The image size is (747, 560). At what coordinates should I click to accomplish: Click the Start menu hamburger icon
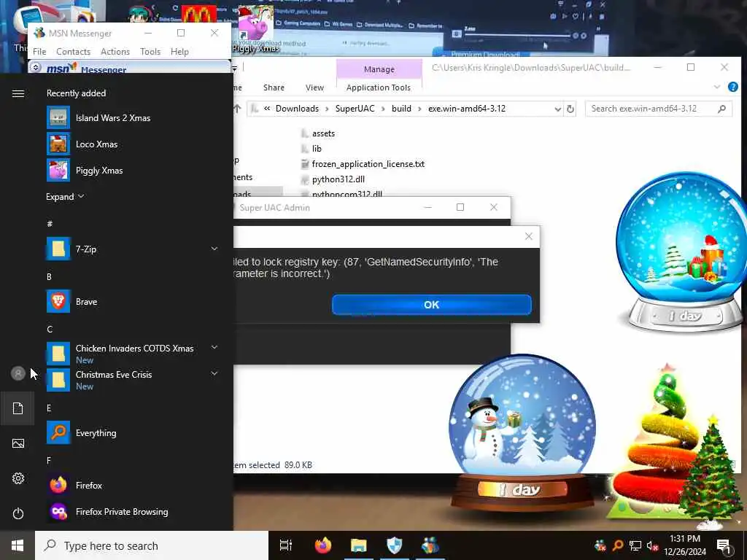pyautogui.click(x=18, y=93)
